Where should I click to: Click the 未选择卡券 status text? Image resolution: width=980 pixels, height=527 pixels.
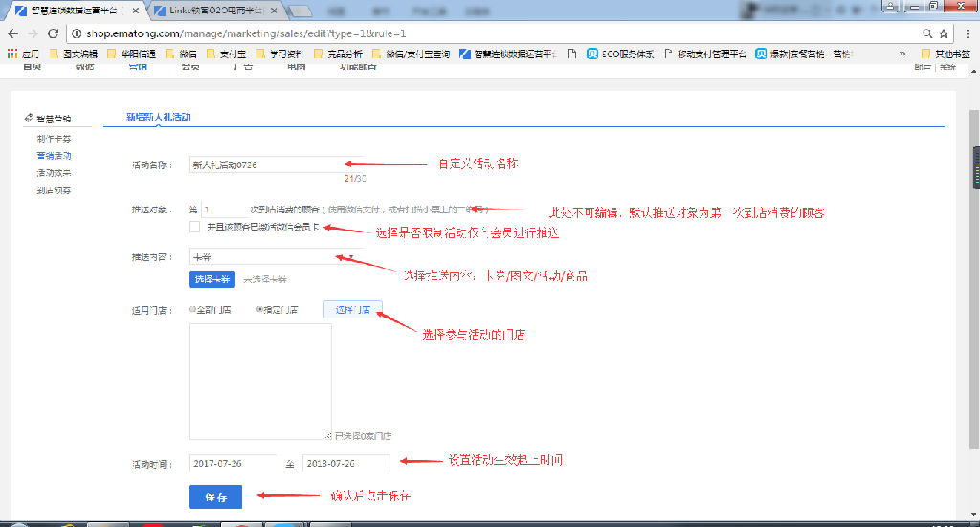[x=265, y=279]
